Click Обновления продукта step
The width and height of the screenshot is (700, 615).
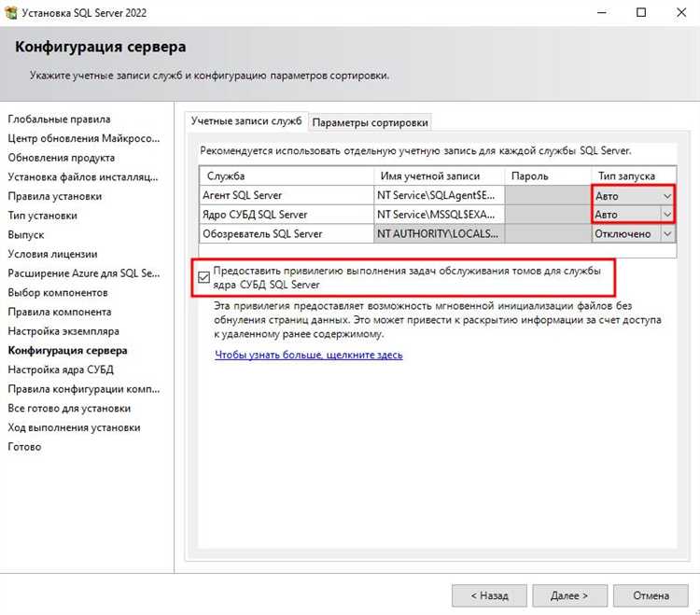click(x=62, y=158)
